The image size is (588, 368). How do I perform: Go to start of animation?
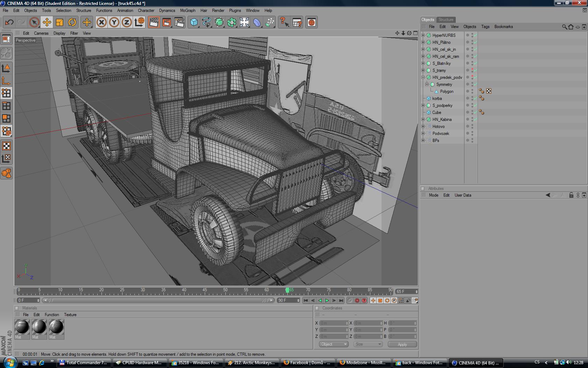point(306,300)
